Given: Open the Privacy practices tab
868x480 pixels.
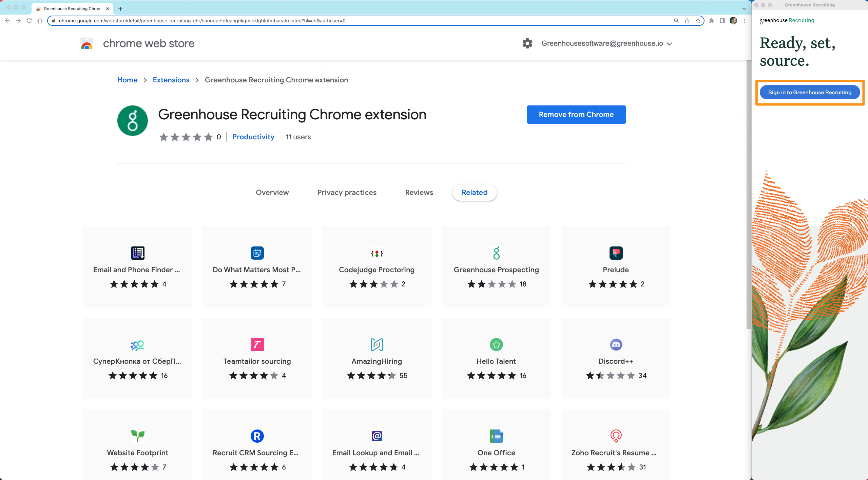Looking at the screenshot, I should [347, 192].
